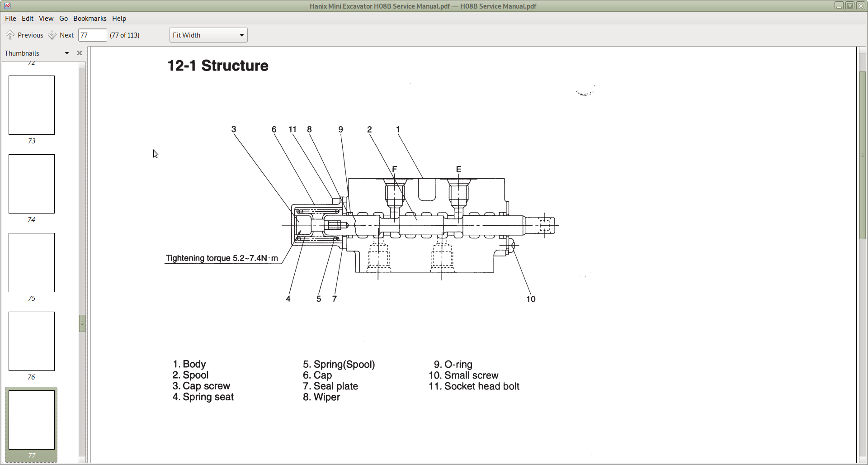The width and height of the screenshot is (868, 465).
Task: Open the View menu
Action: 46,19
